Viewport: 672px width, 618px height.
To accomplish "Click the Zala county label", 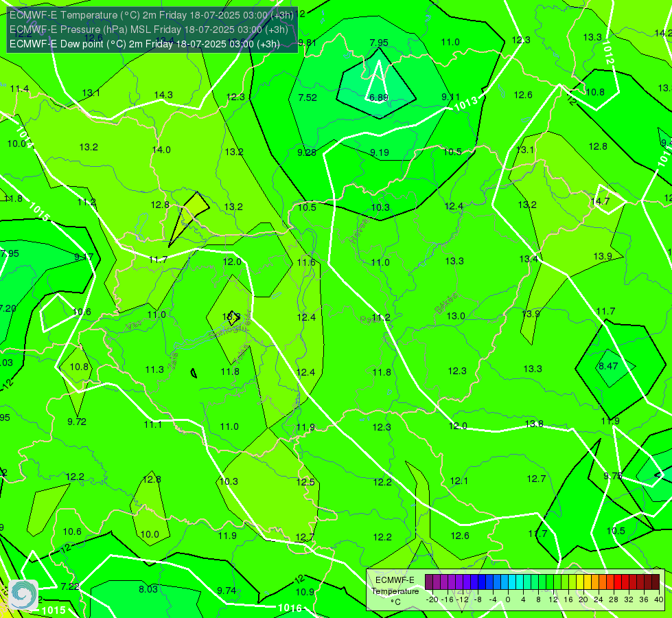I will click(173, 361).
